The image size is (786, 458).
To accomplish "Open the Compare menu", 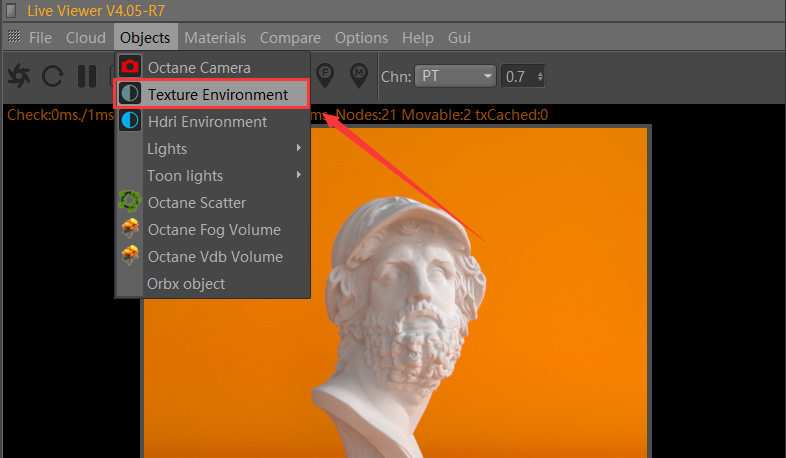I will click(290, 38).
